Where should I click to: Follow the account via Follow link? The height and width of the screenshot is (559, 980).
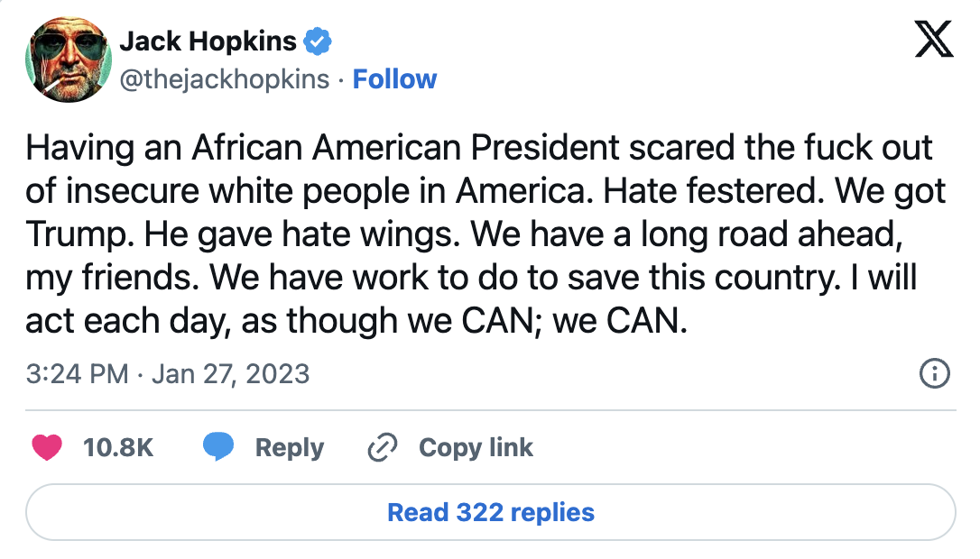tap(394, 79)
